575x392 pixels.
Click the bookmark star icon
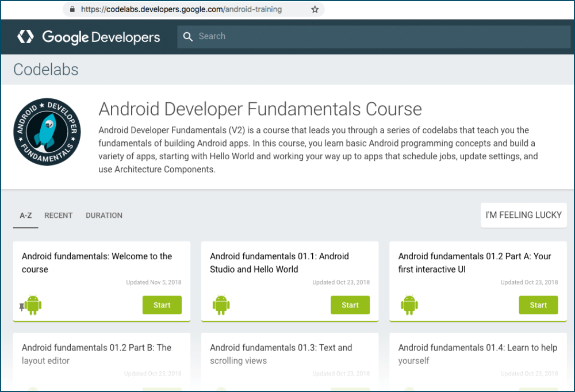(315, 9)
